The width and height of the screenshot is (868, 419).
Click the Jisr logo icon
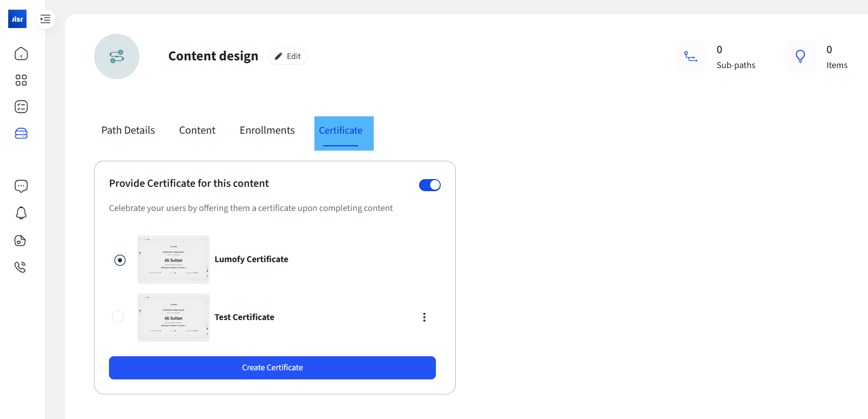pyautogui.click(x=17, y=19)
